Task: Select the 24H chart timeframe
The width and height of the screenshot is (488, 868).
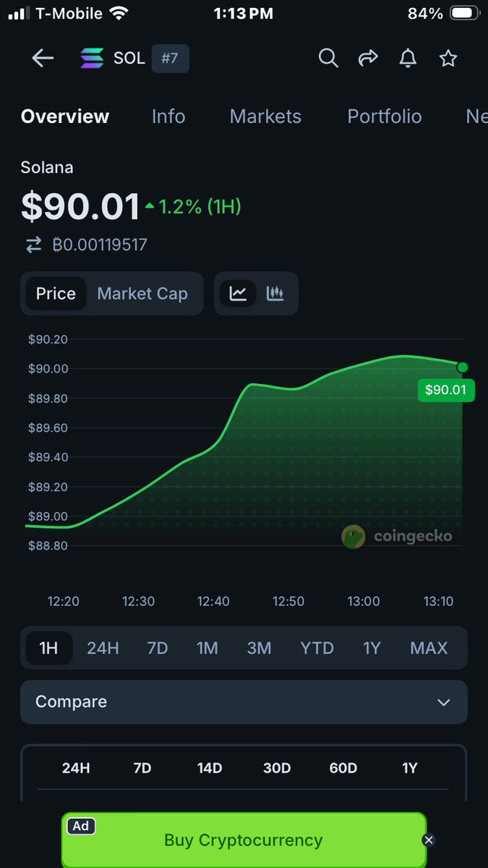Action: 103,647
